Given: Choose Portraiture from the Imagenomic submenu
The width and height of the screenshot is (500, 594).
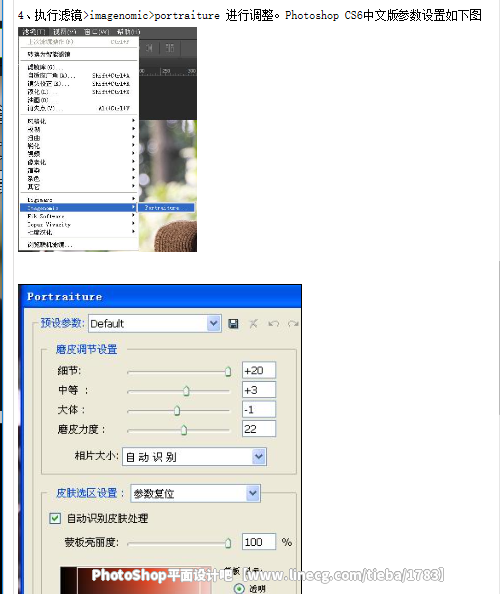Looking at the screenshot, I should 166,208.
